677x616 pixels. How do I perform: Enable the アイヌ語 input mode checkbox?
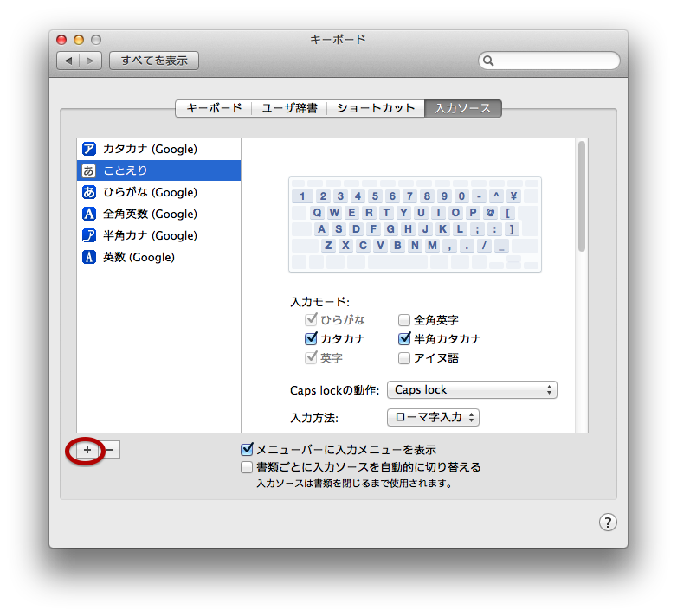404,358
